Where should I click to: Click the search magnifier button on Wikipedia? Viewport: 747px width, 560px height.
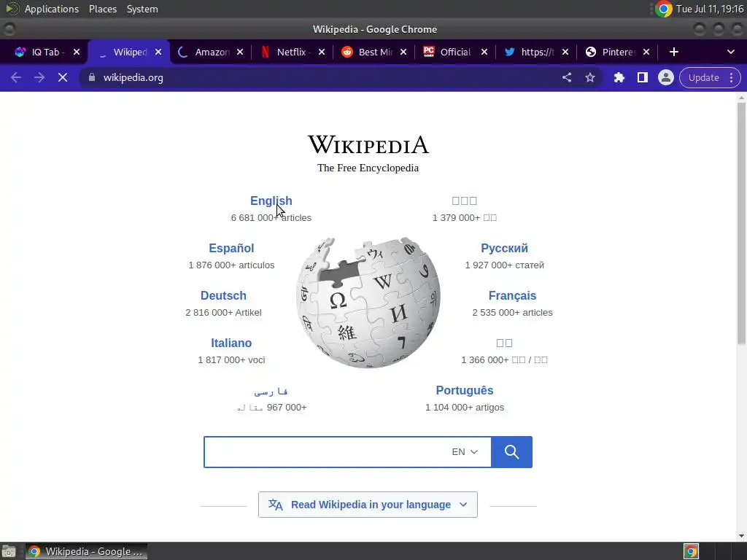coord(511,452)
